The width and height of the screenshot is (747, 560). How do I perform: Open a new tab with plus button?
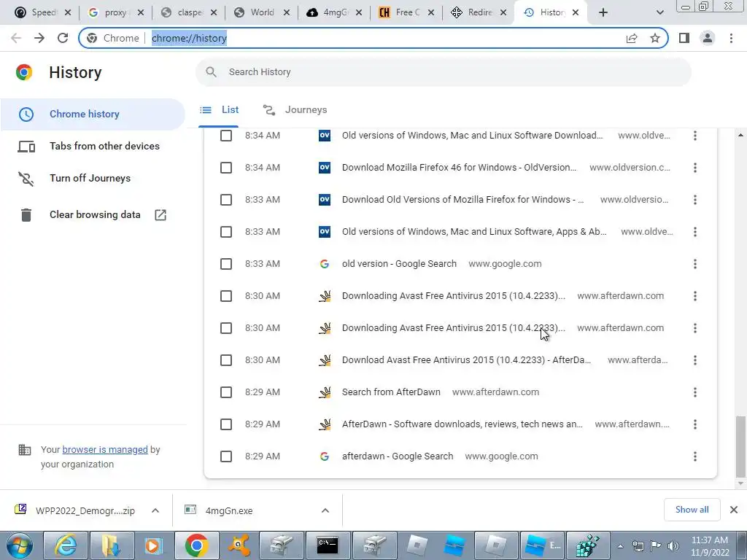603,12
